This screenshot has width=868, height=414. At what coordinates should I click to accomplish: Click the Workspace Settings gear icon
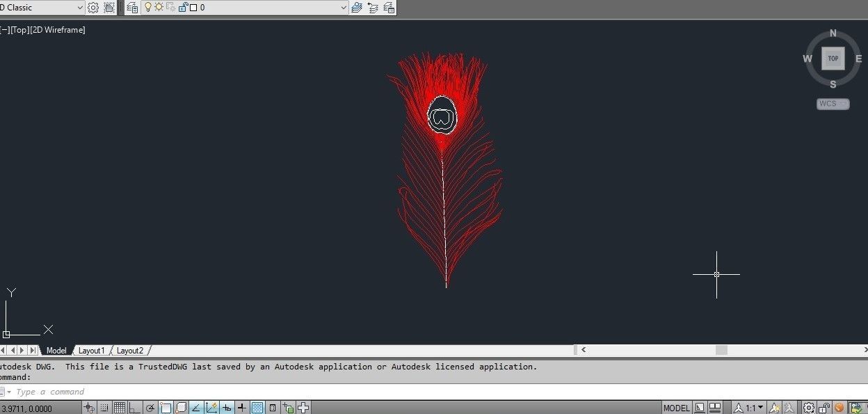pos(93,8)
